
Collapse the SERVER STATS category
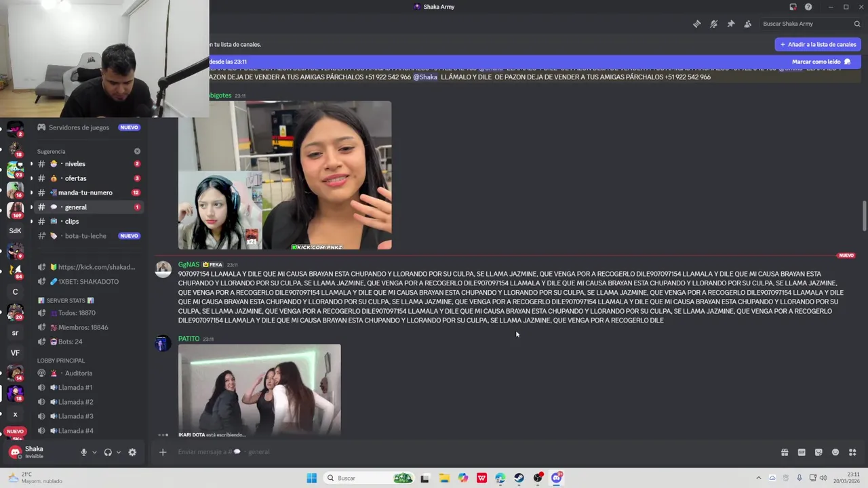66,300
